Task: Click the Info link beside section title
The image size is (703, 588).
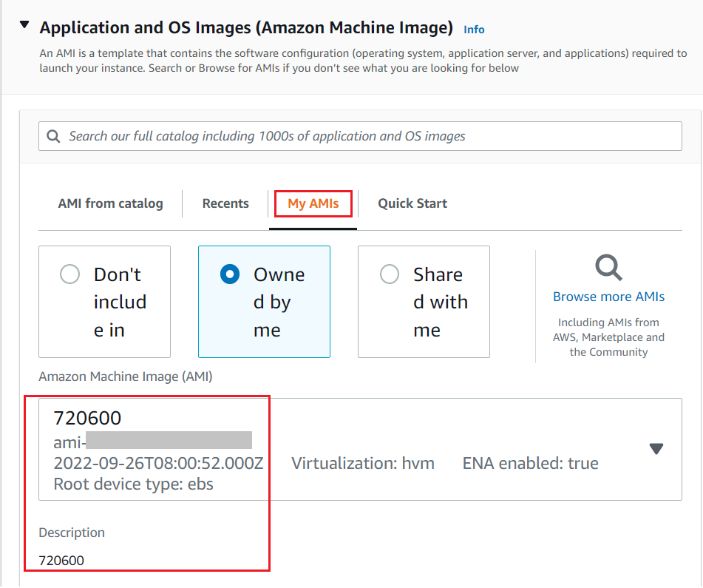Action: (474, 30)
